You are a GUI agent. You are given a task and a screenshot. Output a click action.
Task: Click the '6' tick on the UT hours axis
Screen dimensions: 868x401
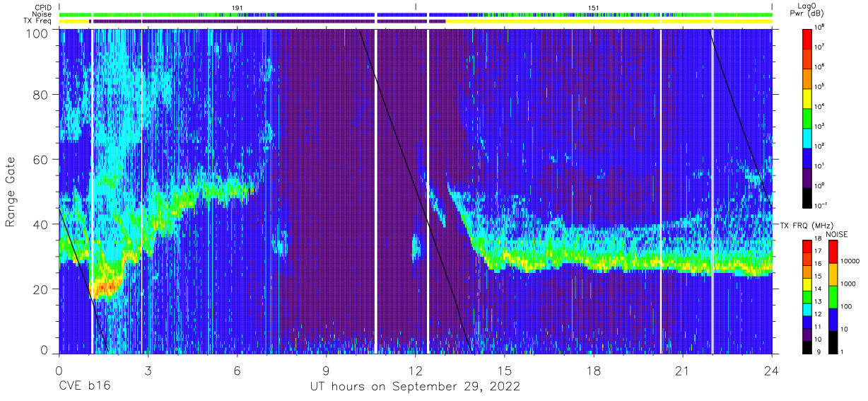(237, 370)
